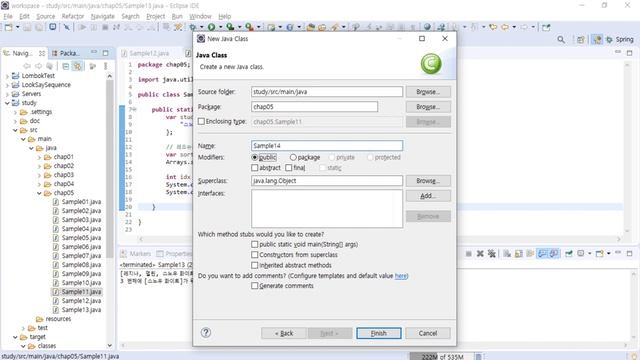Image resolution: width=640 pixels, height=360 pixels.
Task: Click the Coverage run icon in toolbar
Action: 230,27
